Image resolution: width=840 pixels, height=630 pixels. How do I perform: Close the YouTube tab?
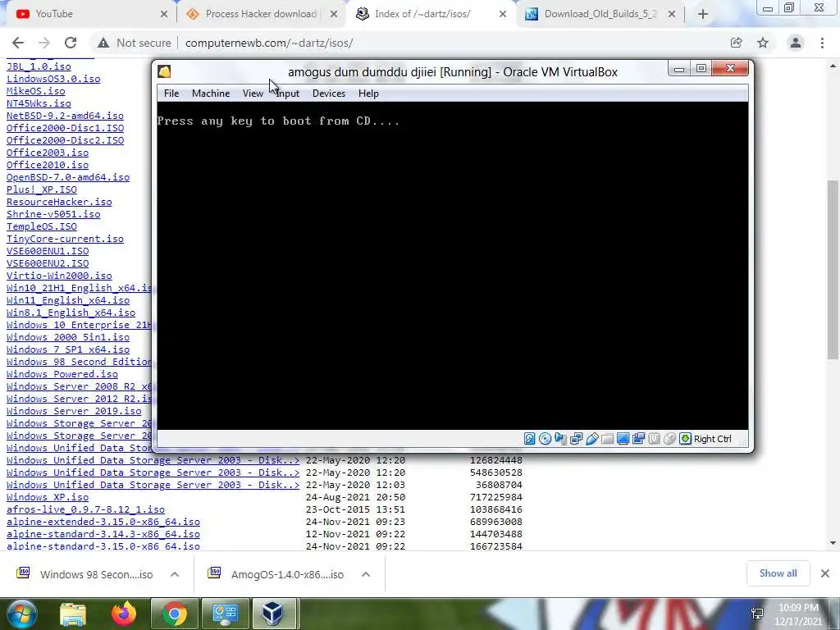[x=164, y=14]
